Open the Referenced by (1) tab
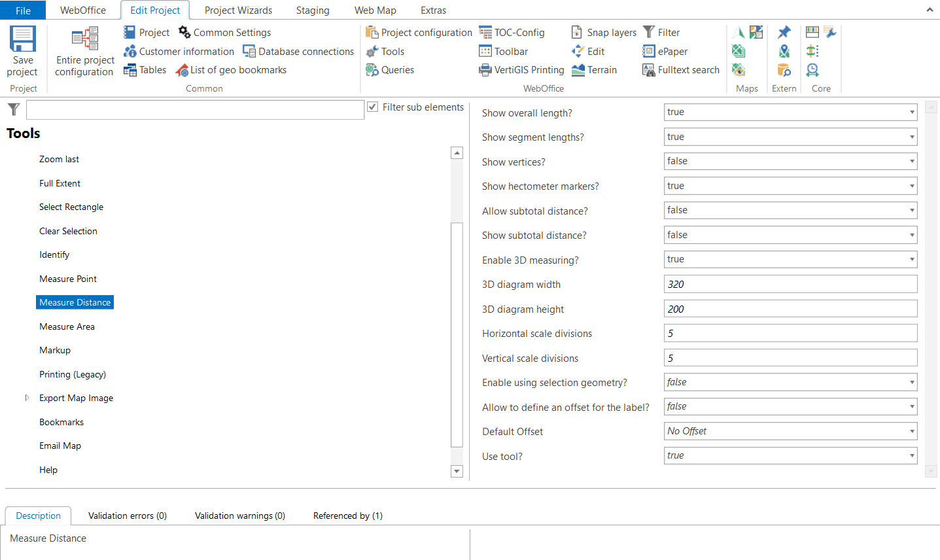The height and width of the screenshot is (560, 940). tap(347, 516)
